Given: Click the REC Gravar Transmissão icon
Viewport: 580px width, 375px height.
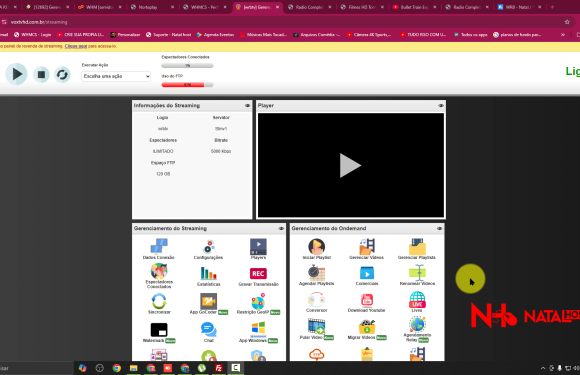Looking at the screenshot, I should click(x=258, y=274).
